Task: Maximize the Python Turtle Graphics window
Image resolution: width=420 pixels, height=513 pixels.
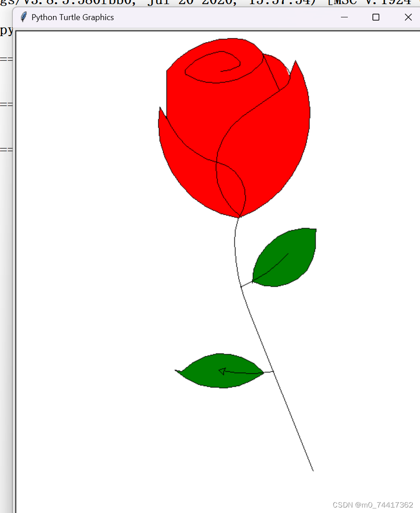Action: point(376,17)
